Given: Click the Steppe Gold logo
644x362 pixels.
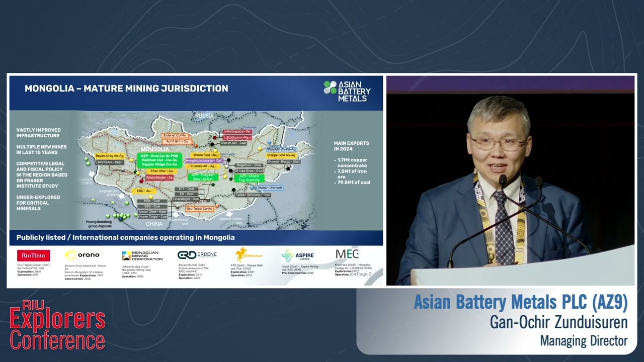Looking at the screenshot, I should 249,254.
